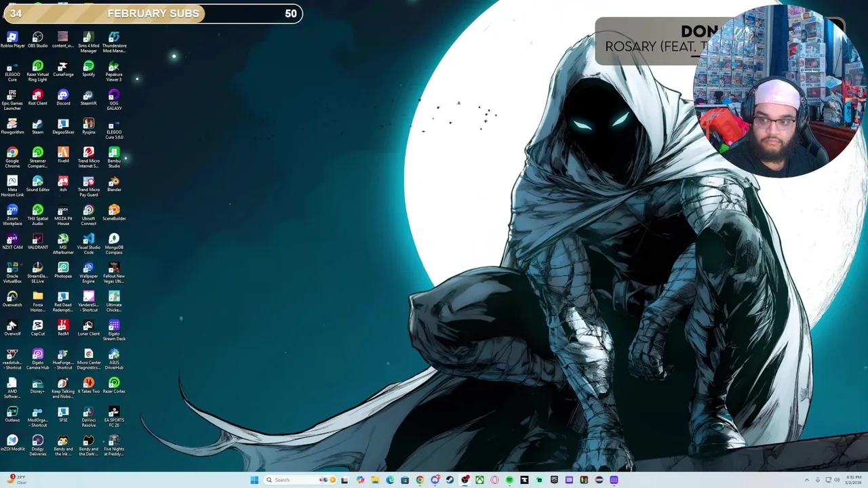Open the Windows Start menu

254,480
